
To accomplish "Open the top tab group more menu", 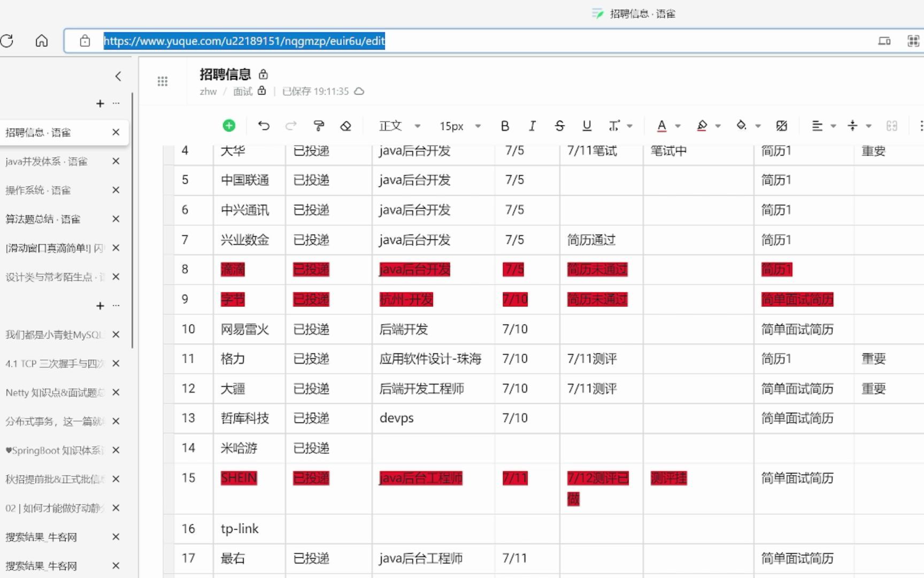I will click(x=116, y=103).
